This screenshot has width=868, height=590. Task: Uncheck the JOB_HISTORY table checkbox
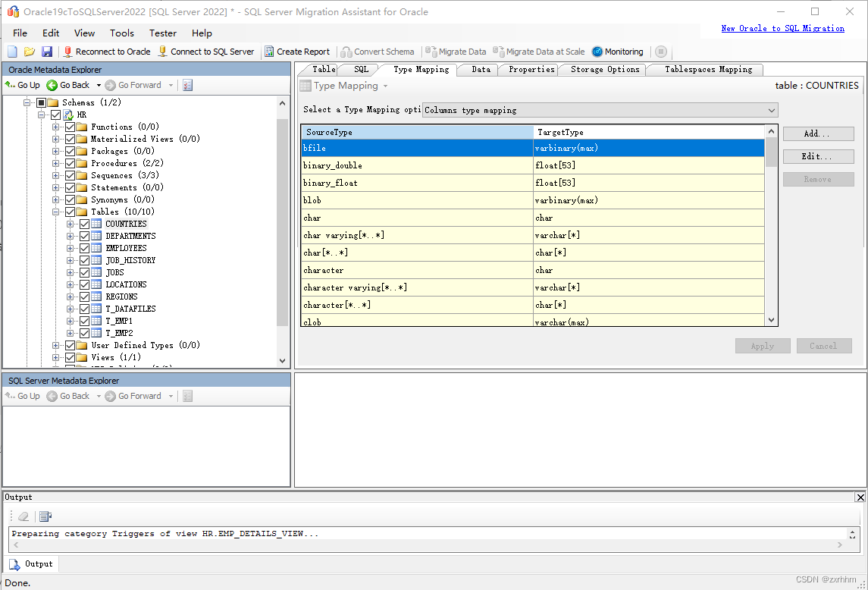click(84, 260)
